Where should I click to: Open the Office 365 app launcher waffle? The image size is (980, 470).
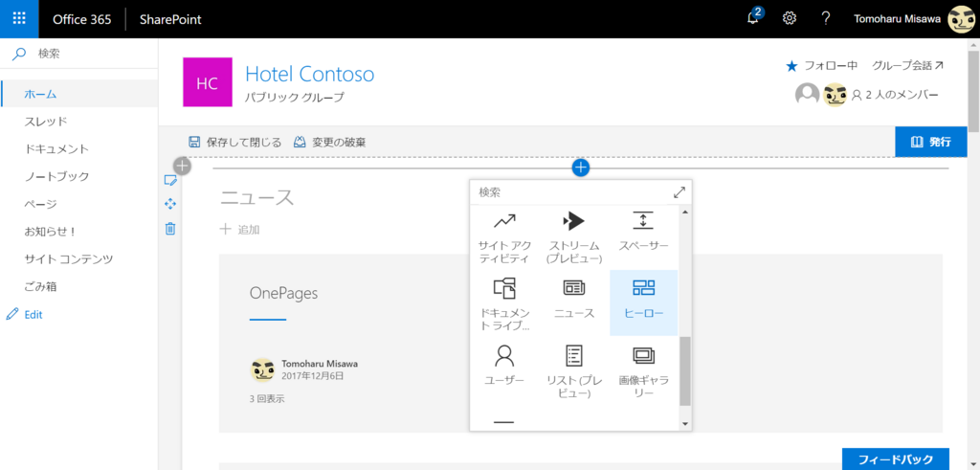[x=19, y=19]
